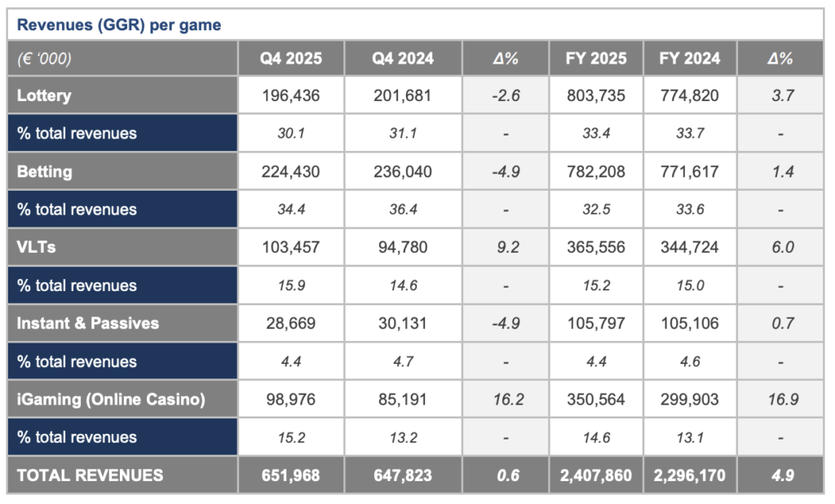Select Instant & Passives Q4 2025 value 28,669
835x504 pixels.
(291, 323)
